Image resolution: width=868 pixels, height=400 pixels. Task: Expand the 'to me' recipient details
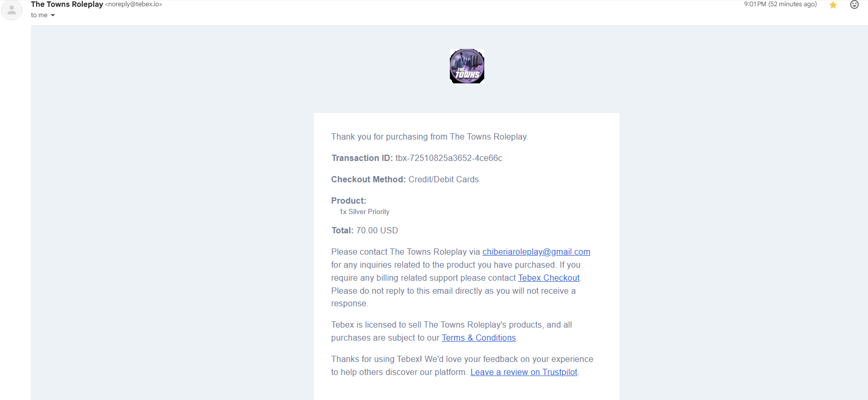[x=53, y=15]
